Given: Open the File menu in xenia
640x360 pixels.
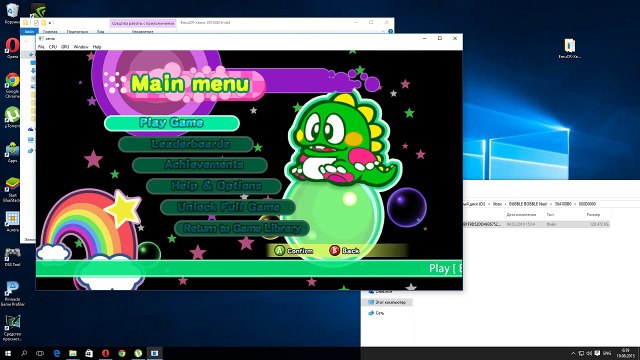Looking at the screenshot, I should [x=41, y=47].
